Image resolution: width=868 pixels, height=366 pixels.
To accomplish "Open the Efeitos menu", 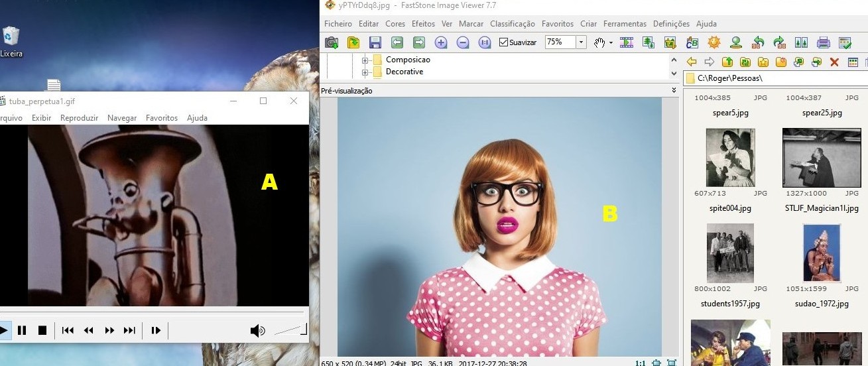I will pos(423,24).
